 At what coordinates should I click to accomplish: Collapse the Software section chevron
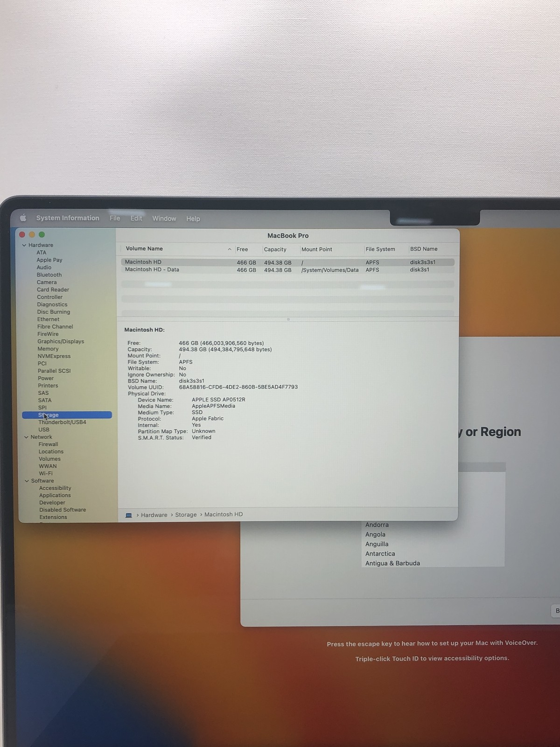(x=27, y=481)
